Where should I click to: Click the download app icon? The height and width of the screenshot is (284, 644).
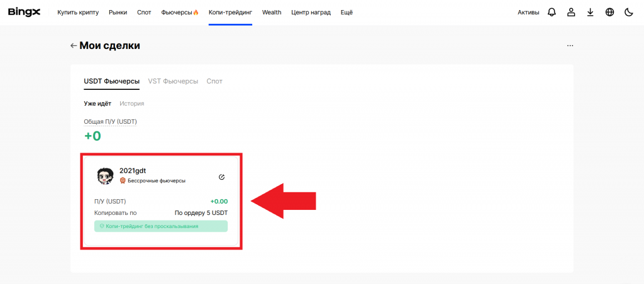coord(590,13)
